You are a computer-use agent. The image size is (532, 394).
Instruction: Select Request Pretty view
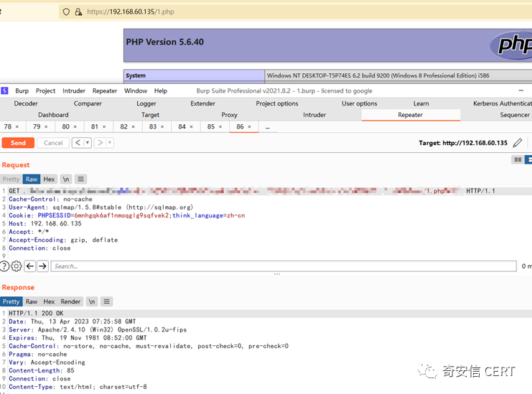11,179
